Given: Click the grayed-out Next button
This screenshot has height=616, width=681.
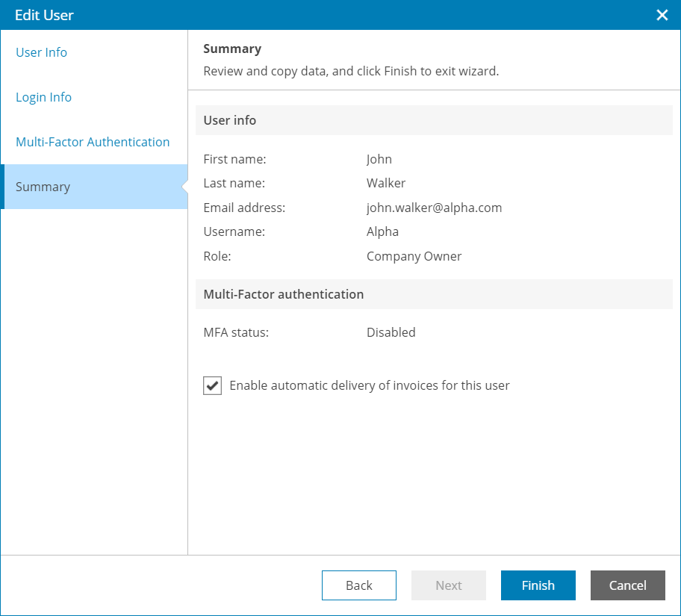Looking at the screenshot, I should 449,585.
